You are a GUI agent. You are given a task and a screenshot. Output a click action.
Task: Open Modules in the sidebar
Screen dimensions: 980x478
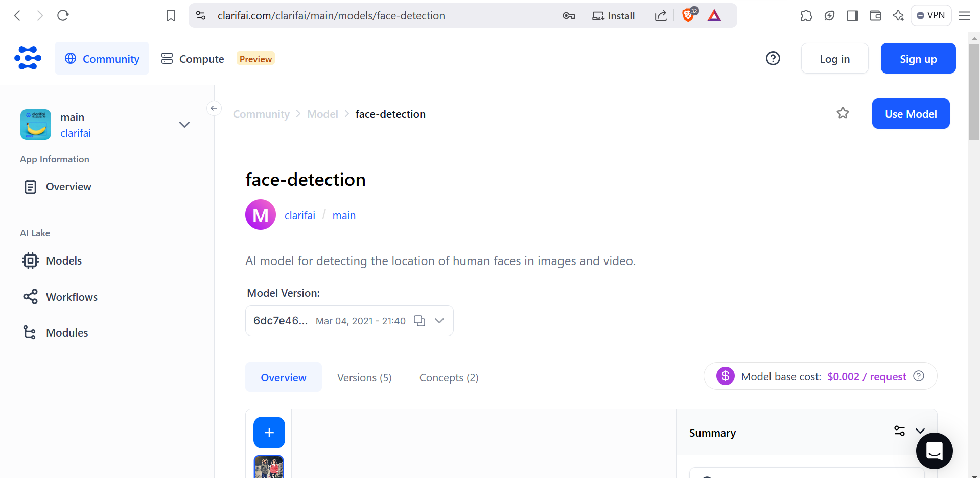click(x=56, y=332)
